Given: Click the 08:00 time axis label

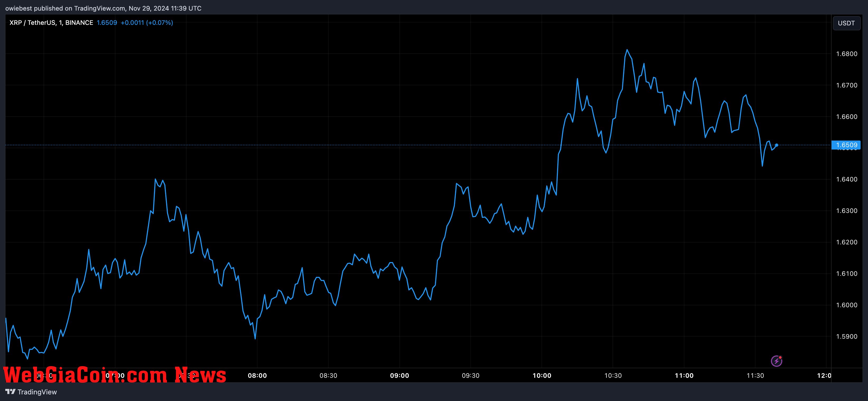Looking at the screenshot, I should point(257,375).
